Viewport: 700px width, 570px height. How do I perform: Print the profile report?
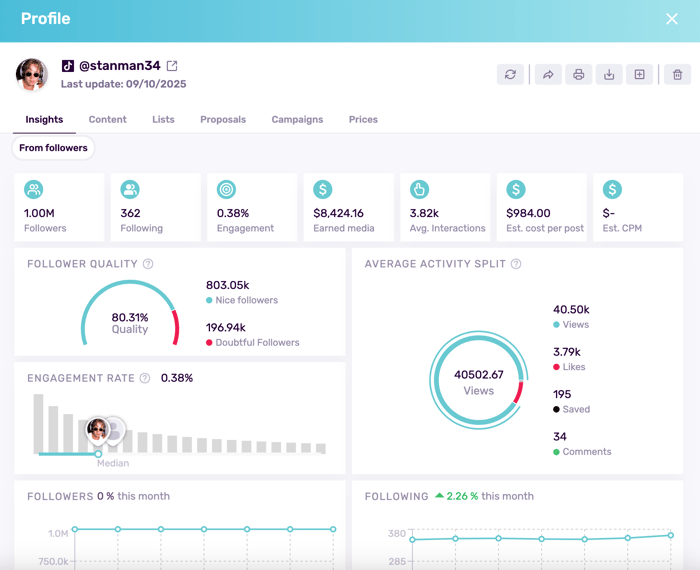pyautogui.click(x=578, y=75)
